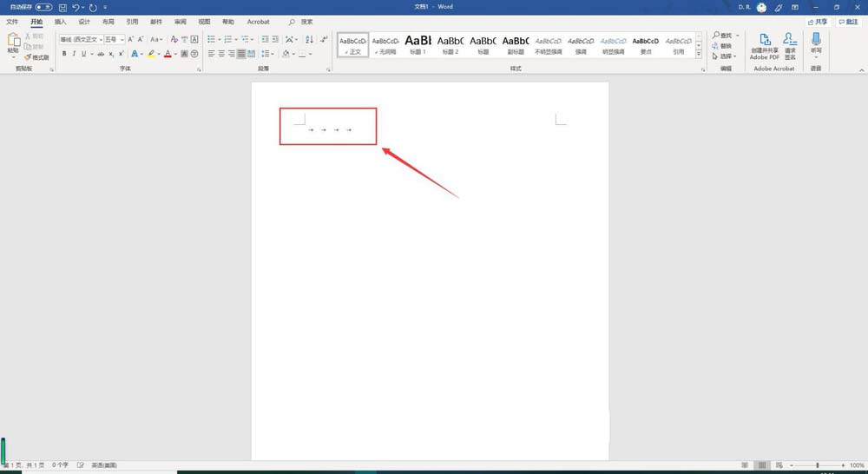This screenshot has width=868, height=474.
Task: Click the show paragraph marks icon
Action: tap(321, 39)
